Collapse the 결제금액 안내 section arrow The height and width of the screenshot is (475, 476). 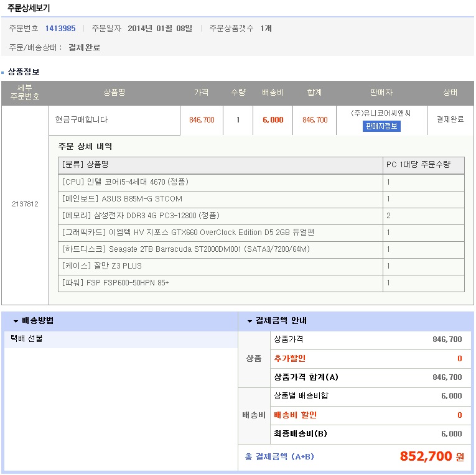(250, 321)
